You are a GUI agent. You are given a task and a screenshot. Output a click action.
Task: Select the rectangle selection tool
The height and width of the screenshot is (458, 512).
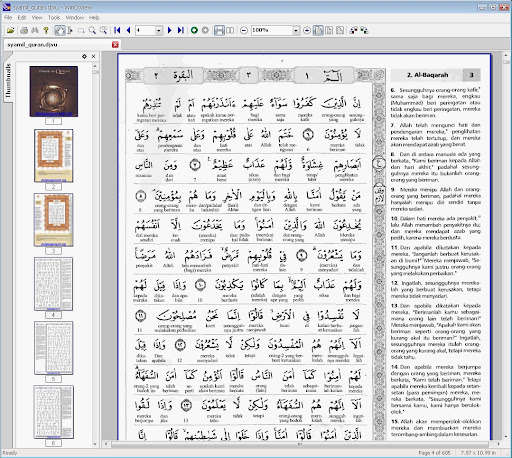coord(81,30)
